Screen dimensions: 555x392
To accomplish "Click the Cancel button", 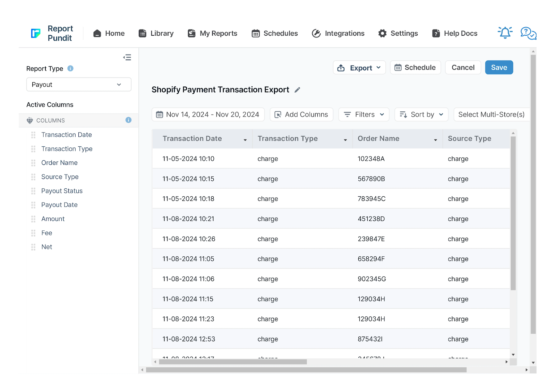I will [x=463, y=68].
